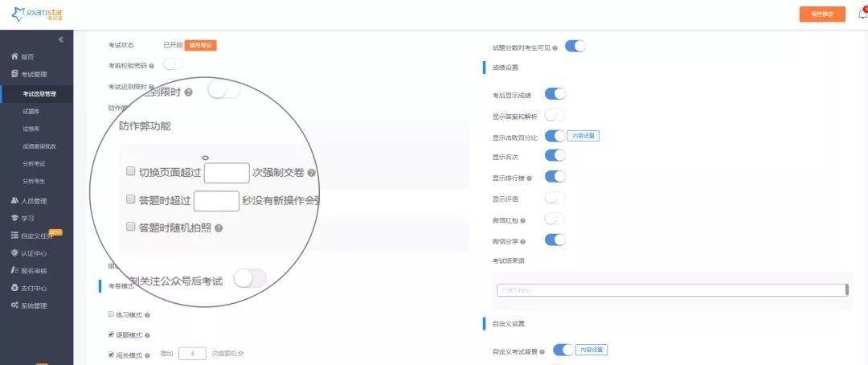
Task: Click help icon beside 考前校验密码
Action: click(152, 66)
